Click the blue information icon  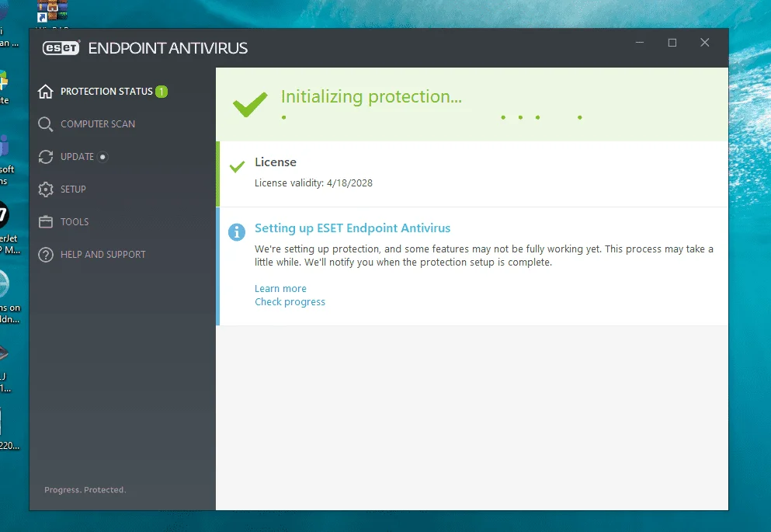pyautogui.click(x=237, y=232)
